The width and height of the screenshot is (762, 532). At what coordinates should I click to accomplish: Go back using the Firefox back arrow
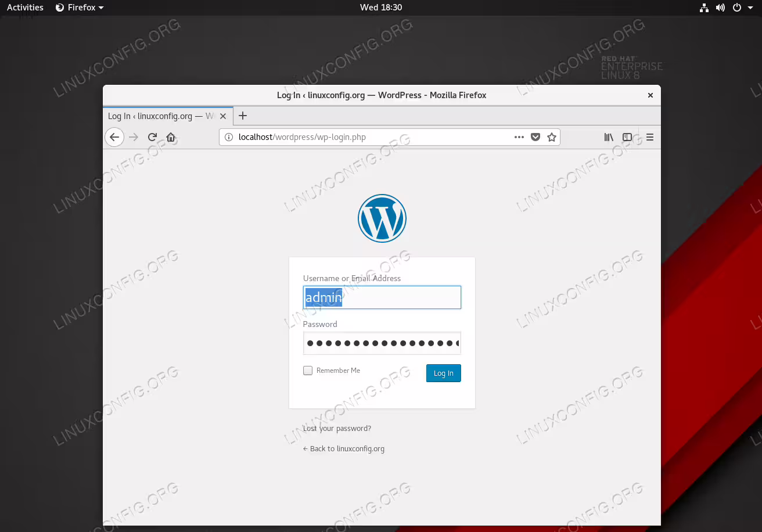(114, 137)
